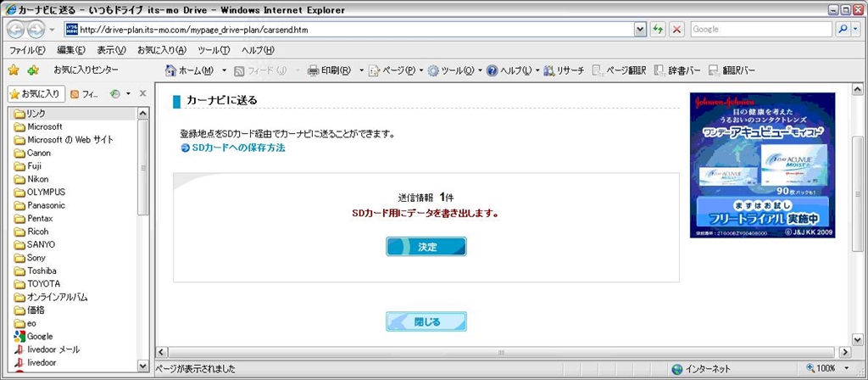868x380 pixels.
Task: Click the お気に入りセンター label button
Action: 86,70
